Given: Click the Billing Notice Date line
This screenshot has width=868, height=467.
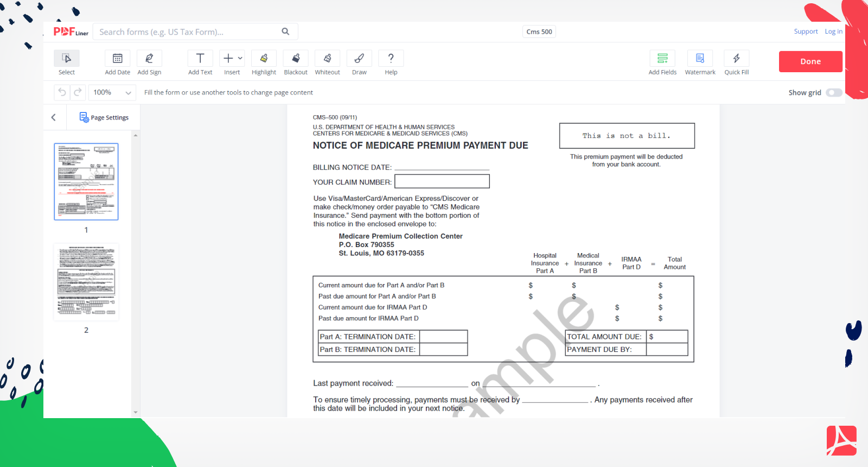Looking at the screenshot, I should (x=442, y=167).
